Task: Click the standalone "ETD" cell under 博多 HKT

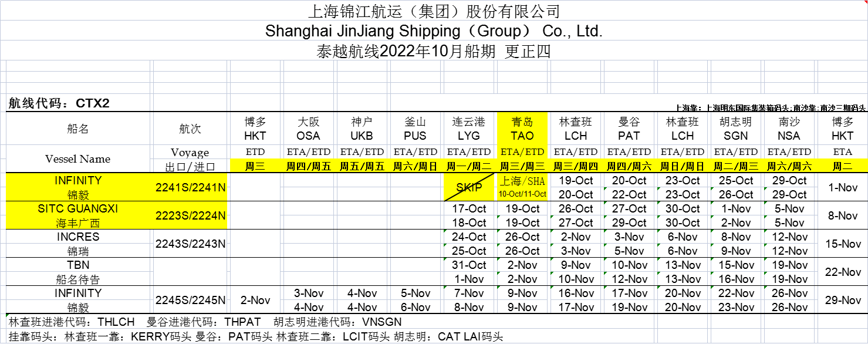Action: (255, 152)
